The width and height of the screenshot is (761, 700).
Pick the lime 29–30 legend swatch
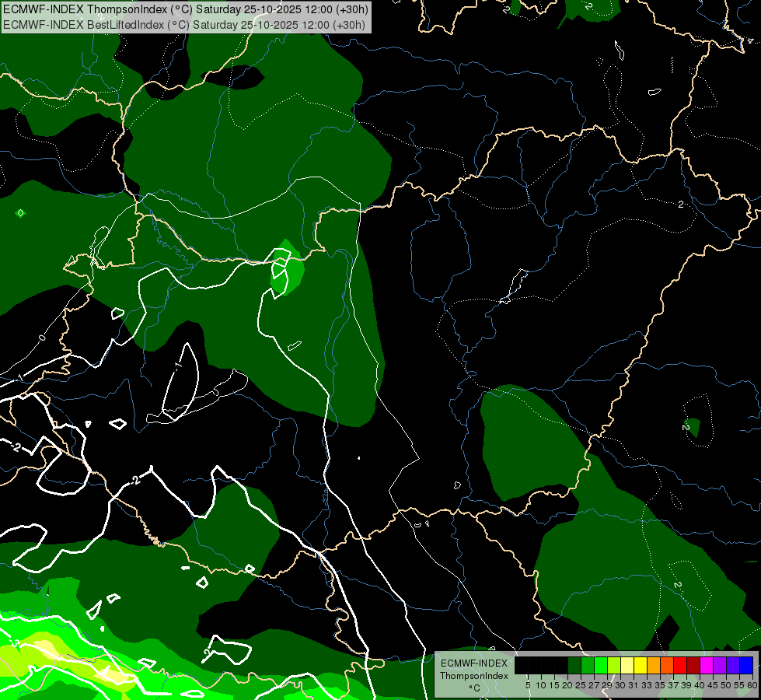pos(614,665)
